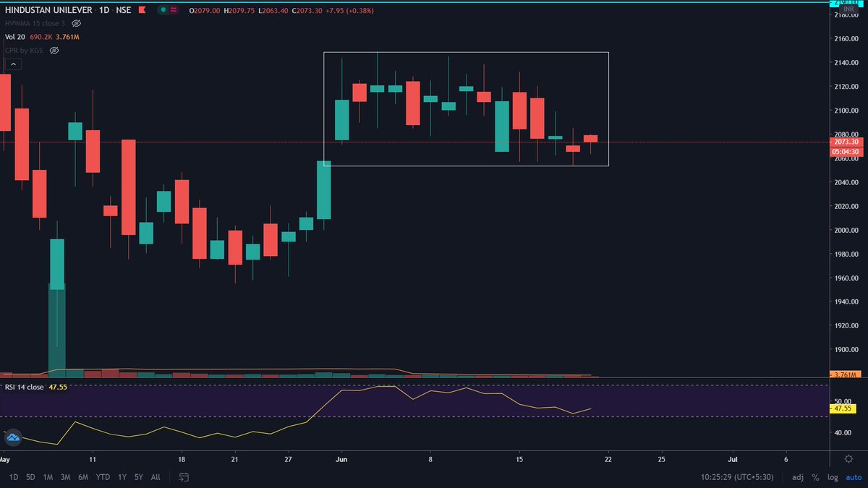Viewport: 868px width, 488px height.
Task: Click the 1900.00 price scale label
Action: 847,350
